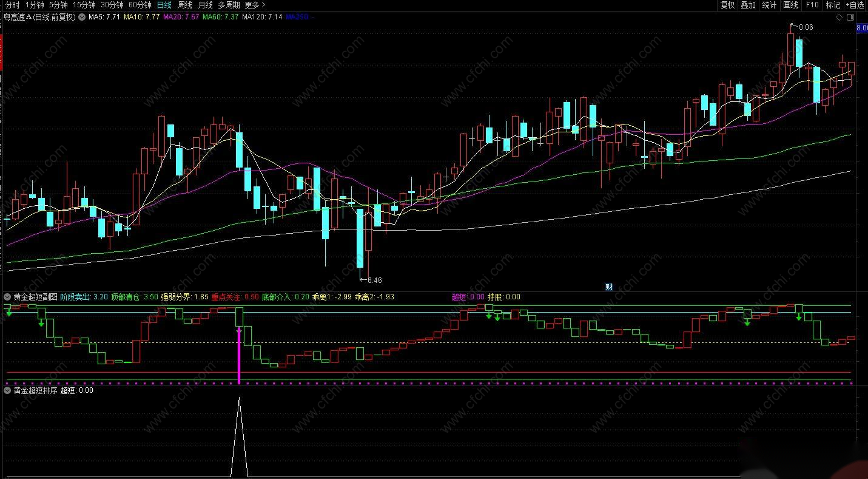The image size is (868, 479).
Task: Expand the 更多 periods menu
Action: click(255, 5)
